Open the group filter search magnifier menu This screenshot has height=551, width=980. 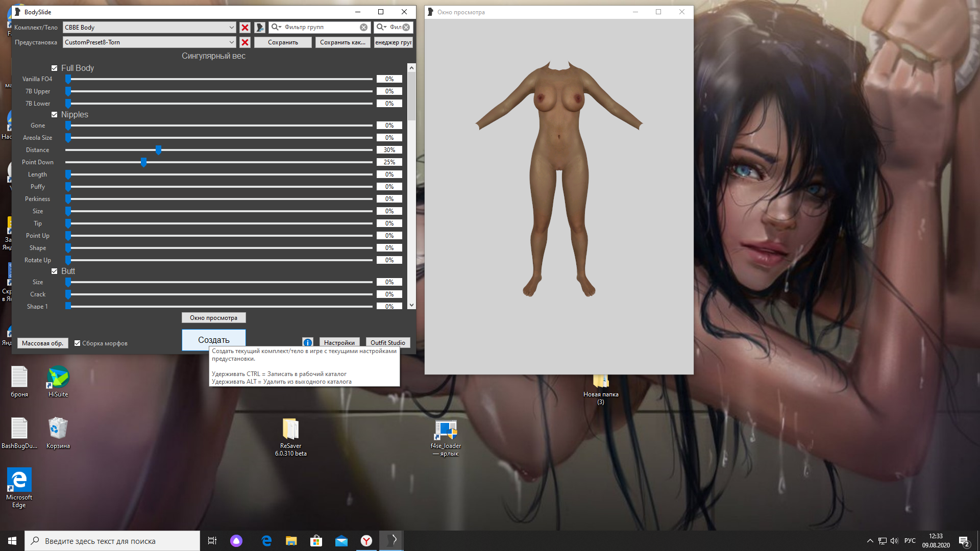pos(276,28)
